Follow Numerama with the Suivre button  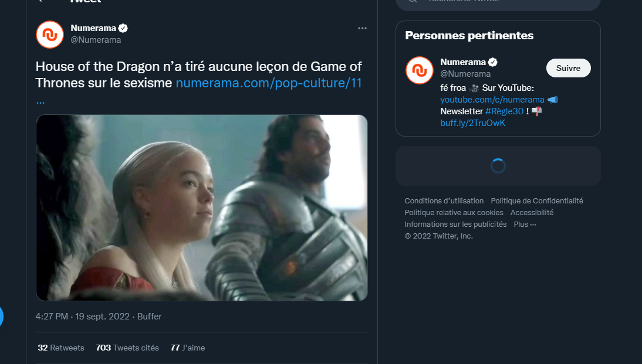[568, 68]
